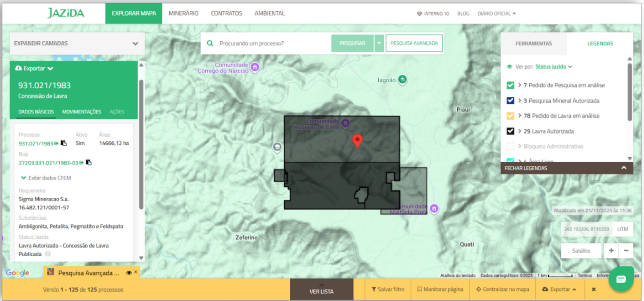Click the Pesquisa Avançada button
The width and height of the screenshot is (644, 301).
(x=414, y=43)
